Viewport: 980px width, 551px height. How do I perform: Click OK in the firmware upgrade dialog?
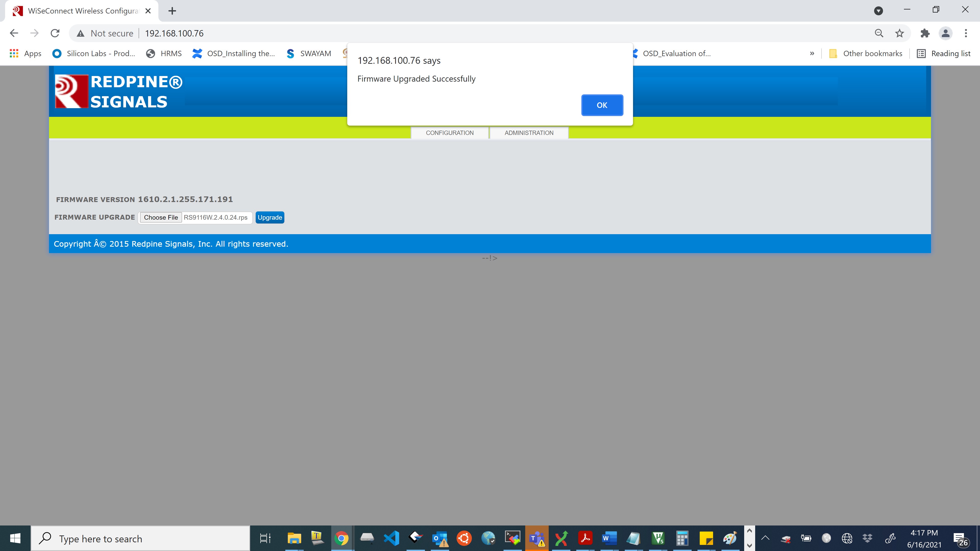pos(602,105)
